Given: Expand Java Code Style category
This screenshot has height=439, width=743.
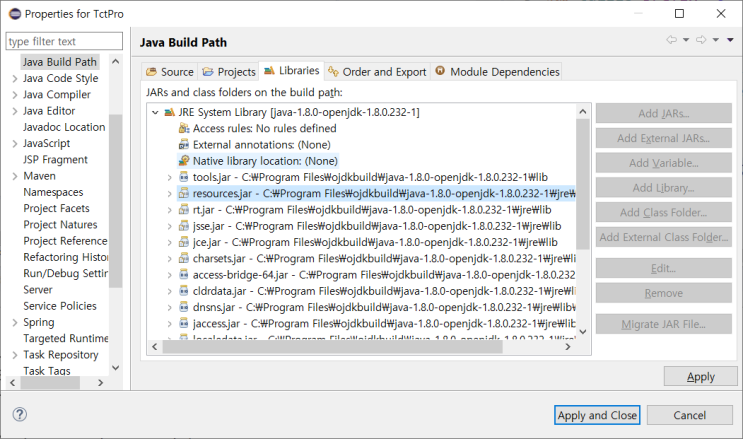Looking at the screenshot, I should pos(14,79).
